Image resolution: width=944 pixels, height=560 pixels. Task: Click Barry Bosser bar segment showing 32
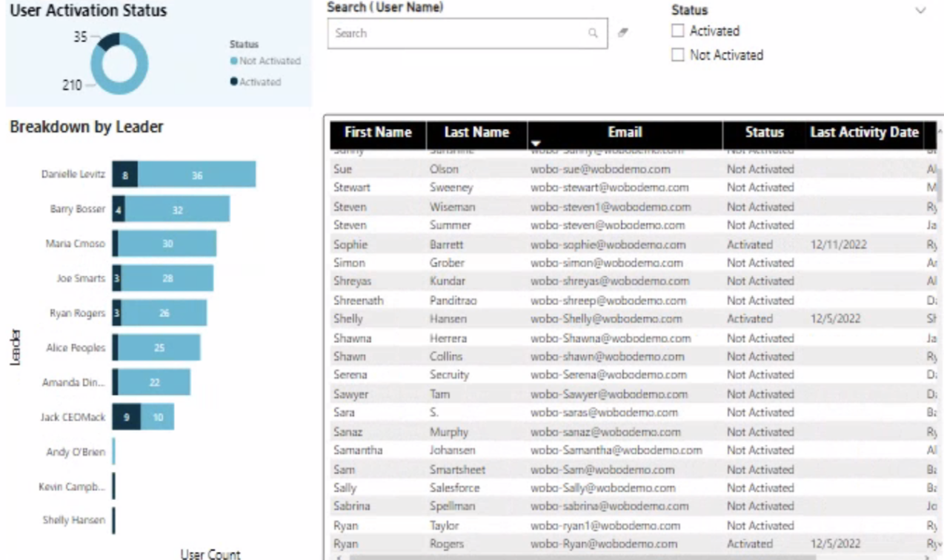coord(178,210)
